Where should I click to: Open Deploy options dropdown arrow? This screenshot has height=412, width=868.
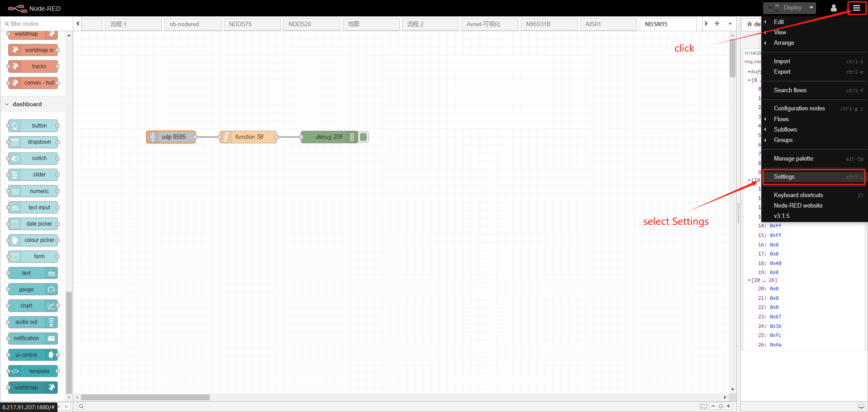(811, 8)
